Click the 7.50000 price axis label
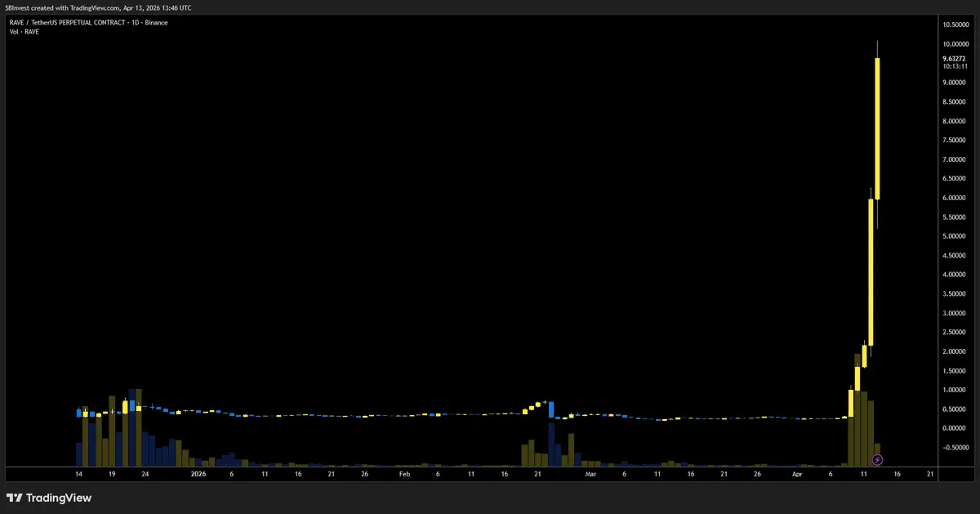The height and width of the screenshot is (514, 980). click(x=955, y=141)
